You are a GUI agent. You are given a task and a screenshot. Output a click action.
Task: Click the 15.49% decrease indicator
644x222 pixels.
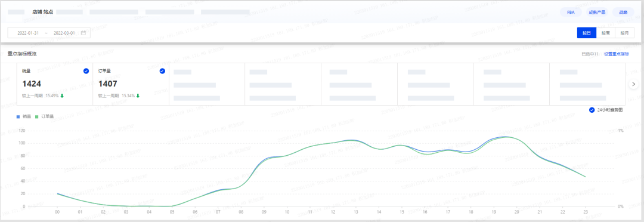click(x=51, y=96)
